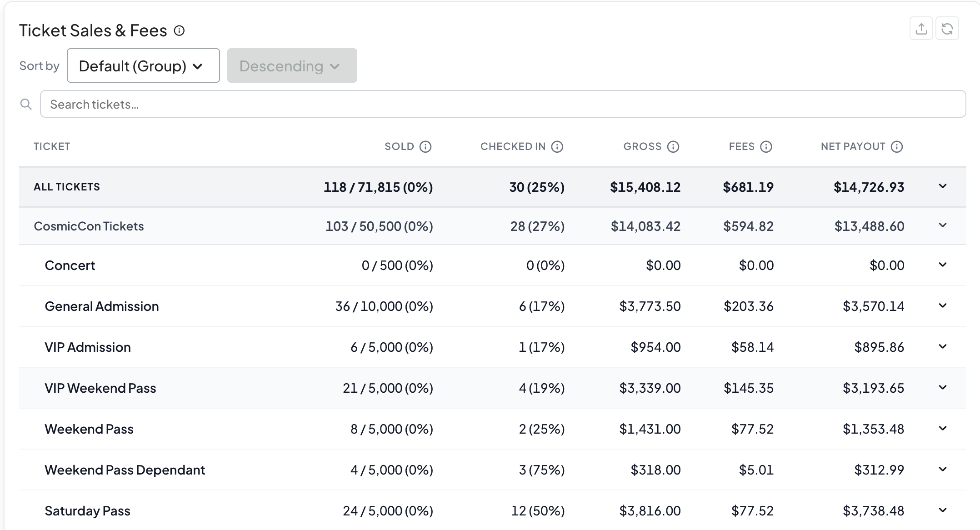Click the Sold column info icon

(x=425, y=146)
